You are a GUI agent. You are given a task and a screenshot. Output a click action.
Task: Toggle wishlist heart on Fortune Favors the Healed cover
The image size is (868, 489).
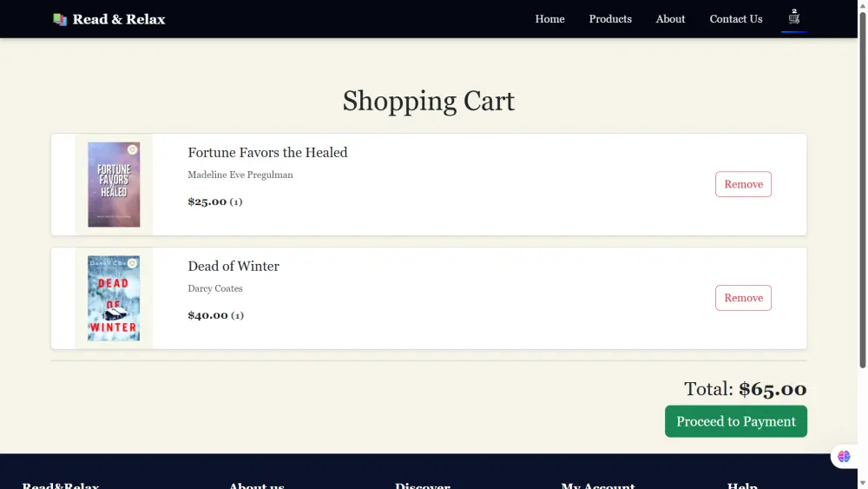point(132,150)
